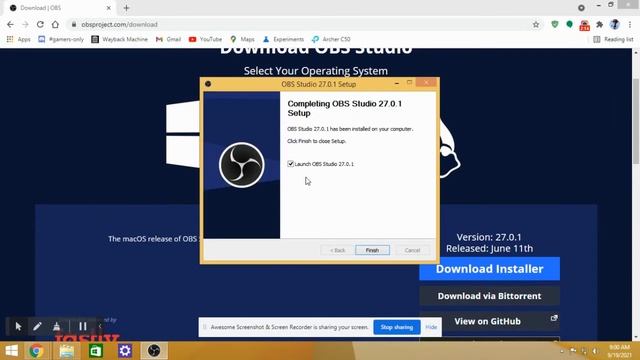Screen dimensions: 640x360
Task: Click Download via Bittorrent button
Action: (489, 296)
